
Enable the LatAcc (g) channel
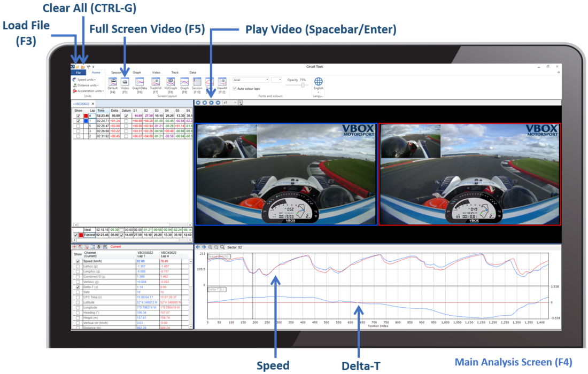tap(78, 267)
